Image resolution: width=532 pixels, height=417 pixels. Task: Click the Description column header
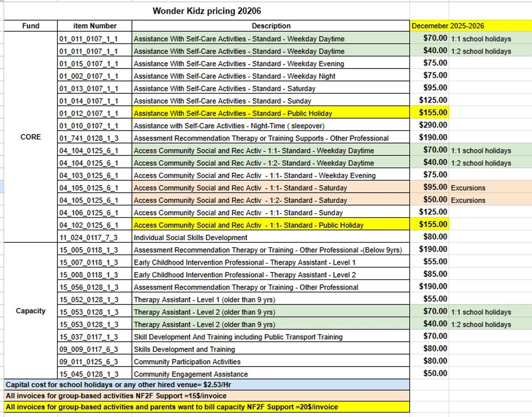click(271, 26)
